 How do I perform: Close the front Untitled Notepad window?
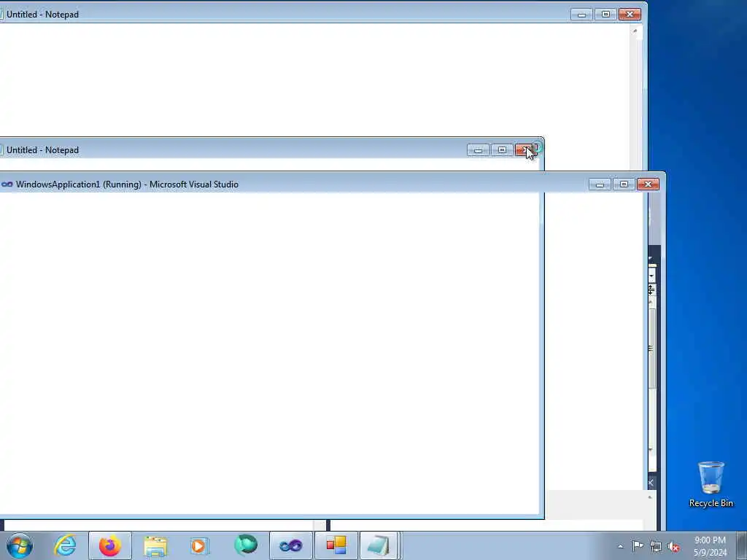point(526,150)
